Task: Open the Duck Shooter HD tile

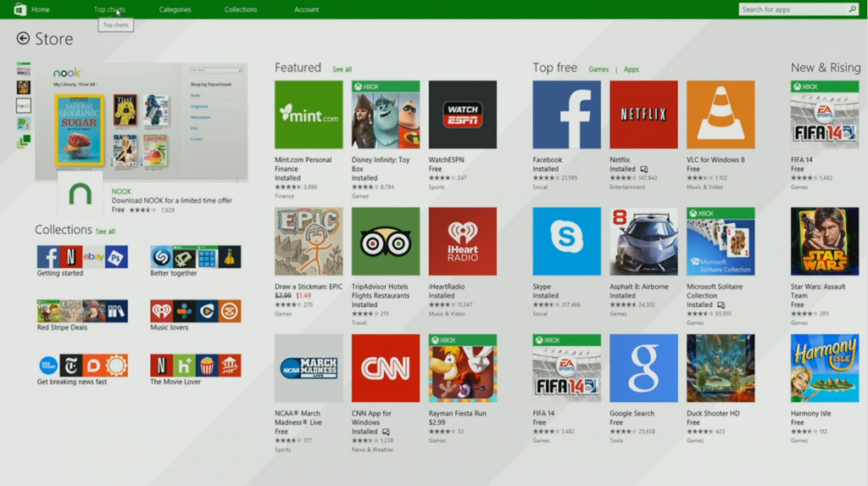Action: 721,368
